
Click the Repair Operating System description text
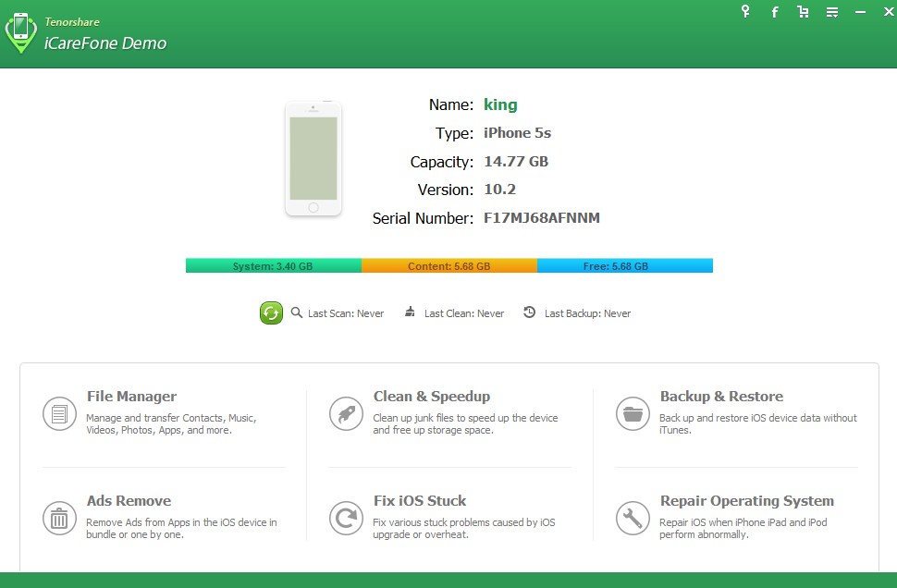point(743,529)
